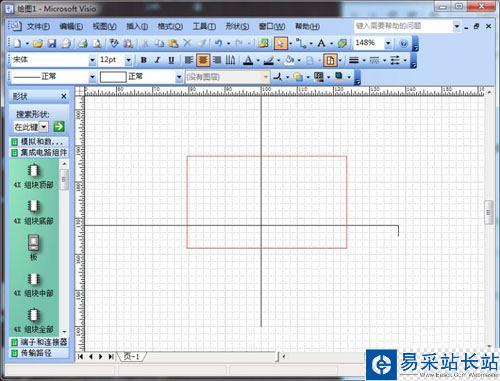Viewport: 500px width, 381px height.
Task: Set text alignment to right
Action: pos(217,60)
